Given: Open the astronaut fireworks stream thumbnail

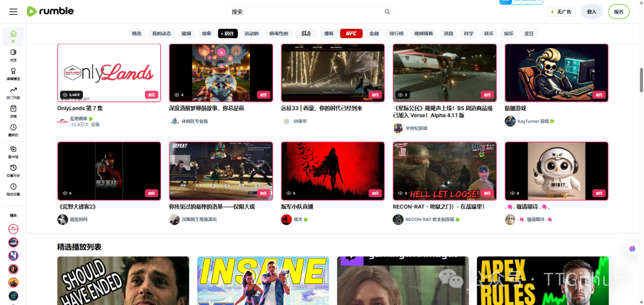Looking at the screenshot, I should pos(221,73).
